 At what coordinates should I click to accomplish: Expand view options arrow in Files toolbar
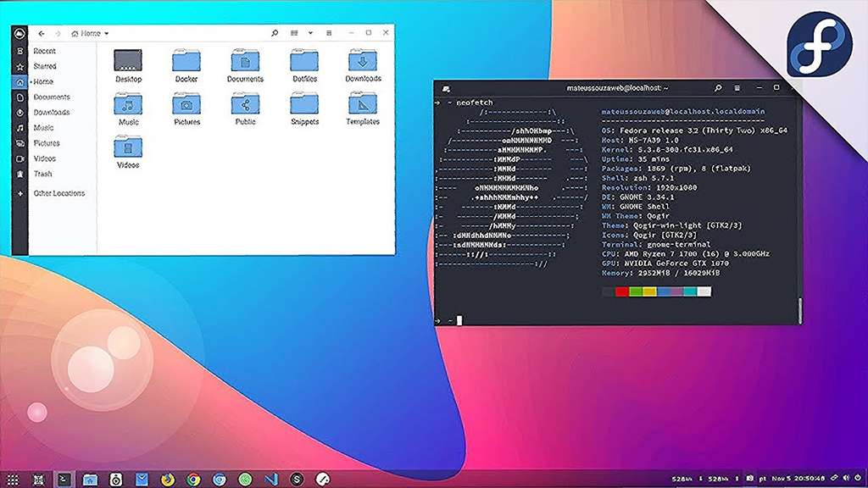click(x=310, y=33)
